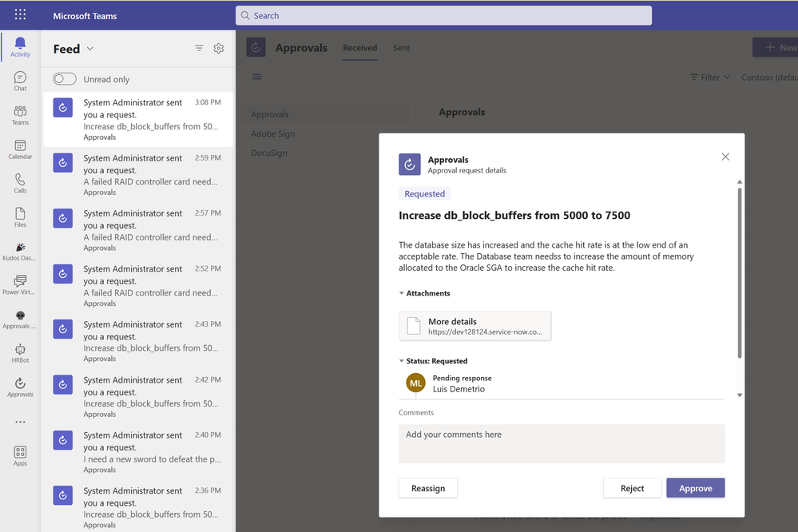Open the Power Virtual Agents app icon
The height and width of the screenshot is (532, 798).
(x=20, y=285)
